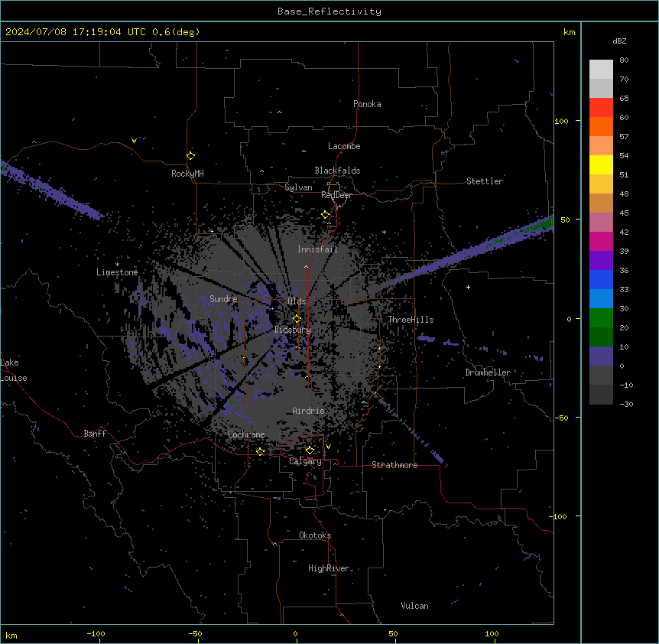
Task: Select the yellow marker just south of RedDeer
Action: (326, 215)
